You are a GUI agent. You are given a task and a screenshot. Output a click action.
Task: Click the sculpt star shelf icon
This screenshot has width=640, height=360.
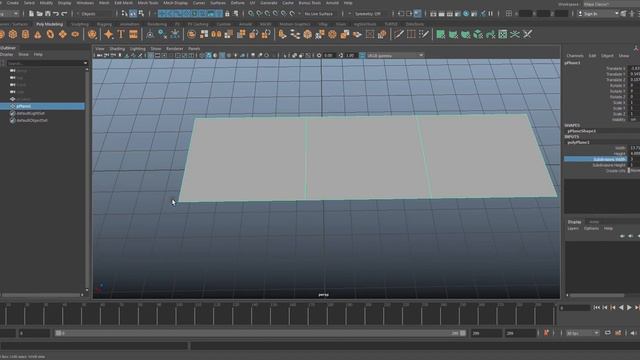pyautogui.click(x=108, y=35)
